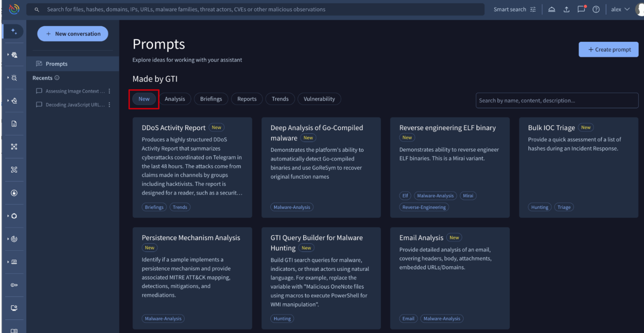Image resolution: width=644 pixels, height=333 pixels.
Task: Expand the monitor chart sidebar arrow
Action: pos(8,262)
